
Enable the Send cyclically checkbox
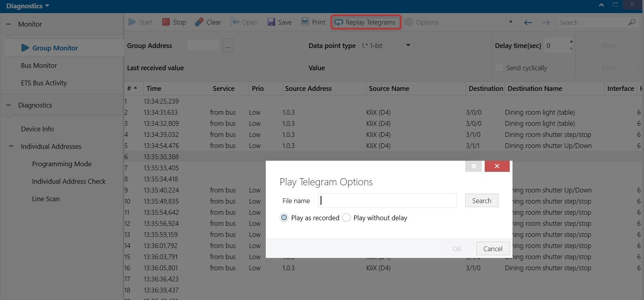click(499, 68)
